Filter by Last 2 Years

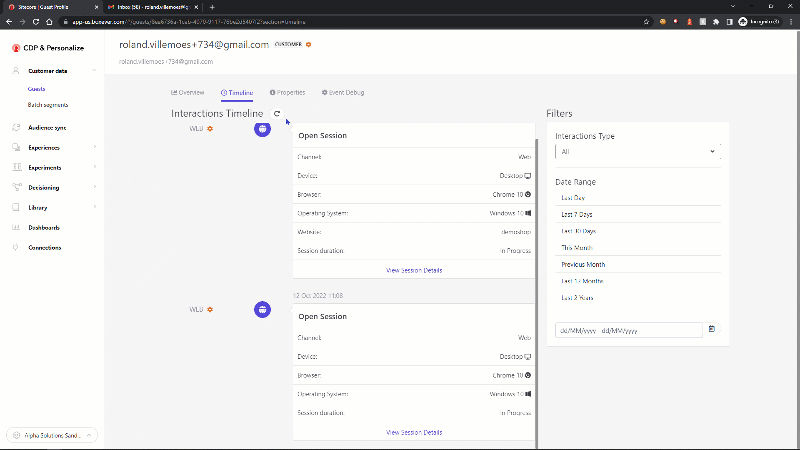[x=577, y=298]
